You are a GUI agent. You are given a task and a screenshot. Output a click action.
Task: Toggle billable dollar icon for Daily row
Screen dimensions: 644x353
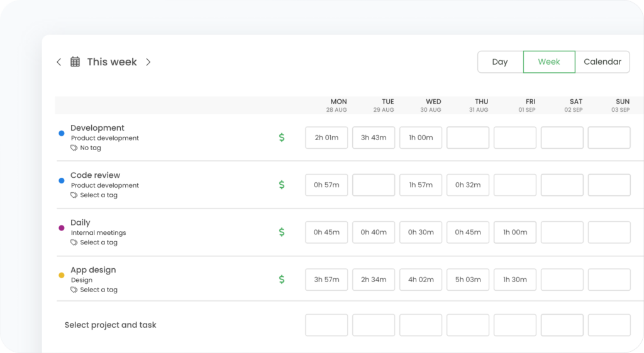(282, 232)
